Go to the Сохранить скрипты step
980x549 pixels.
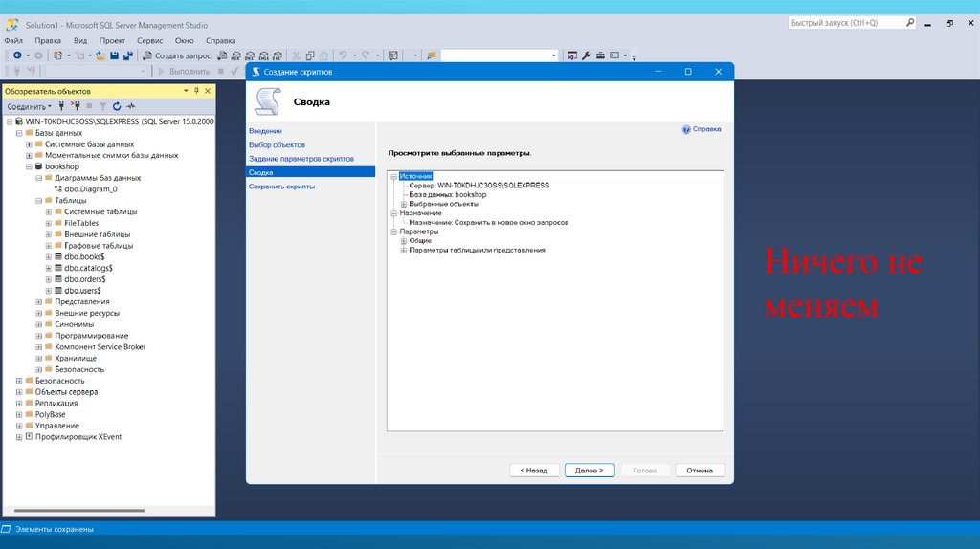(282, 187)
